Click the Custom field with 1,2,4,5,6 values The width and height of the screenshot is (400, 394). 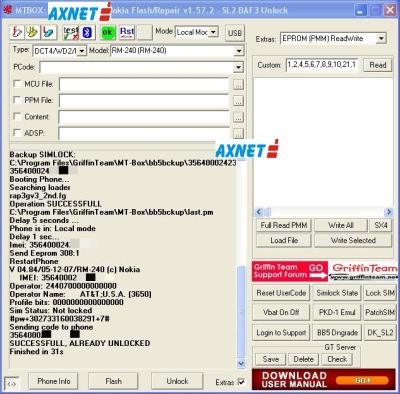coord(322,65)
